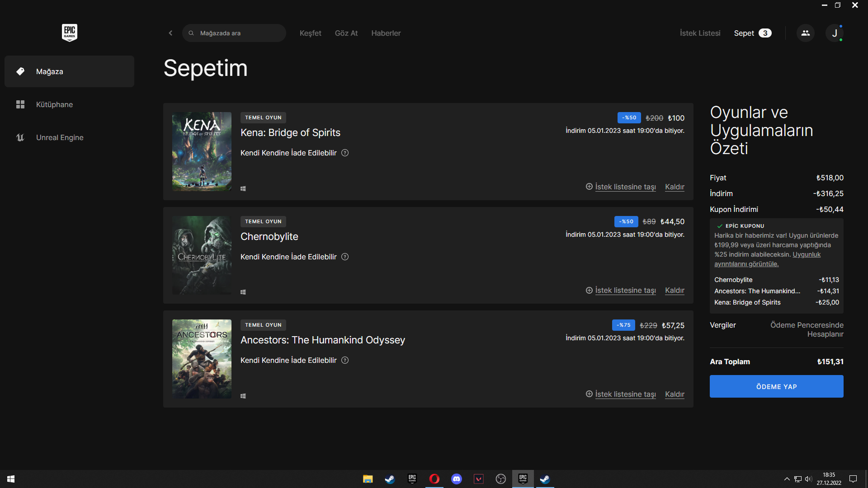868x488 pixels.
Task: Click Windows platform icon on Chernobylite card
Action: (x=243, y=292)
